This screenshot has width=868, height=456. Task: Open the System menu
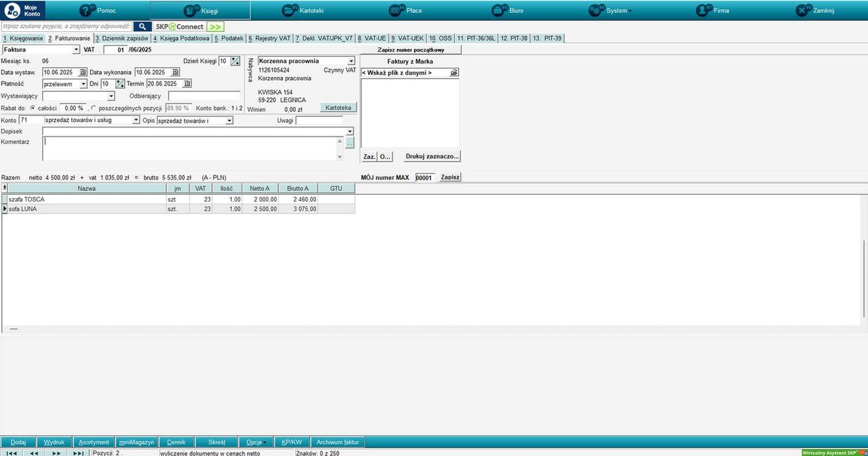pyautogui.click(x=610, y=10)
